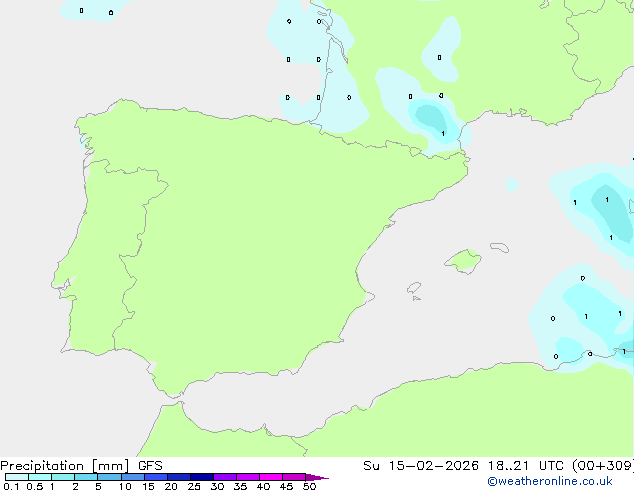Screen dimensions: 634x490
Task: Select the legend swatch between 15 and 20
Action: click(x=156, y=477)
